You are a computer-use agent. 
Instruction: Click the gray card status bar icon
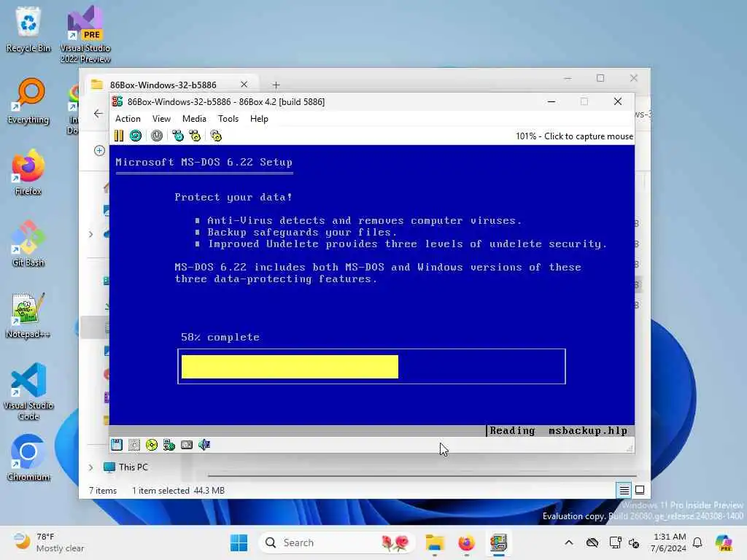(187, 445)
